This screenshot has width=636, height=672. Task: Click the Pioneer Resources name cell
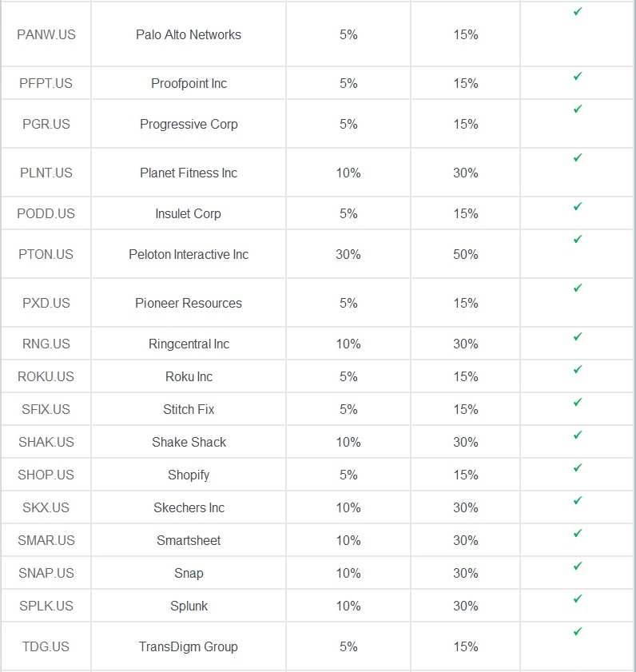coord(189,303)
